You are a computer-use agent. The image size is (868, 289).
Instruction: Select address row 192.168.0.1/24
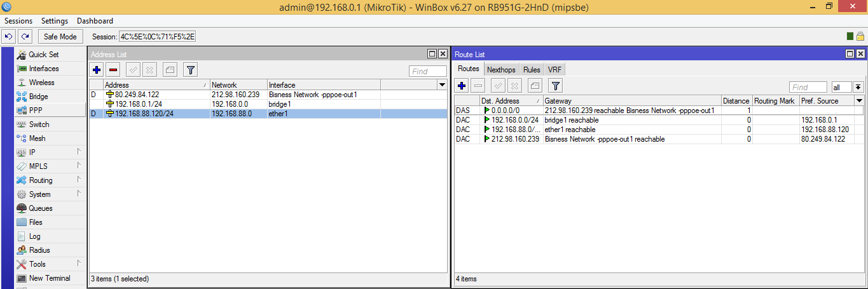pyautogui.click(x=268, y=104)
